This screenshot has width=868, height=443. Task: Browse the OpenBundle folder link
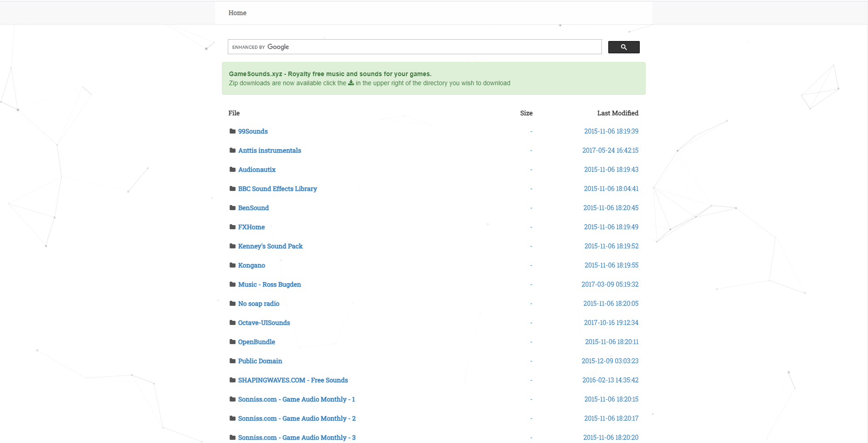[x=257, y=342]
